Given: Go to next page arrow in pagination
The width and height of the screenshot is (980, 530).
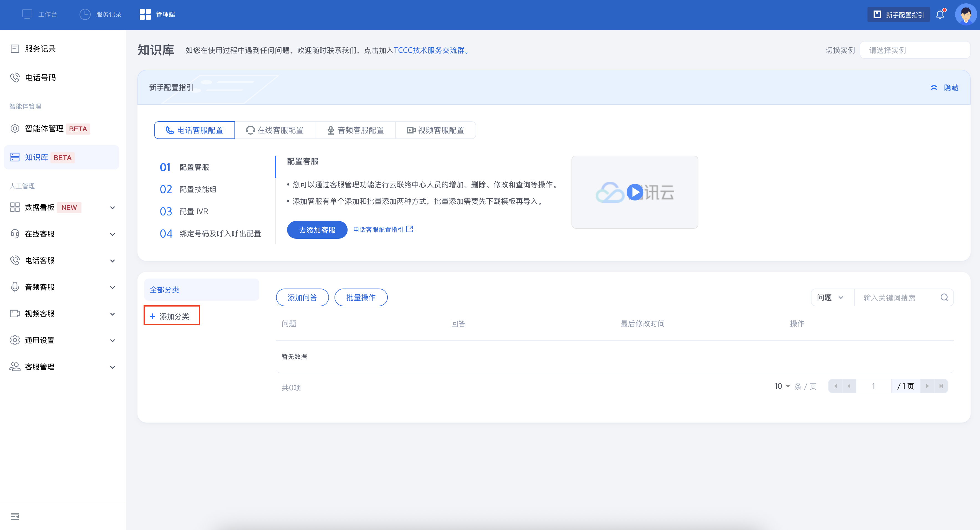Looking at the screenshot, I should coord(927,386).
